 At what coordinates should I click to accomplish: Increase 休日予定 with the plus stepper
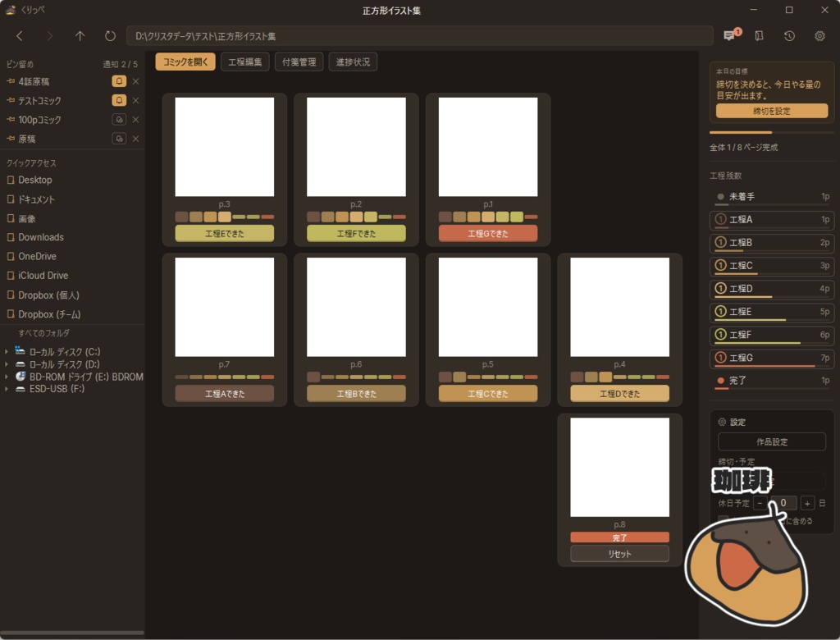807,503
